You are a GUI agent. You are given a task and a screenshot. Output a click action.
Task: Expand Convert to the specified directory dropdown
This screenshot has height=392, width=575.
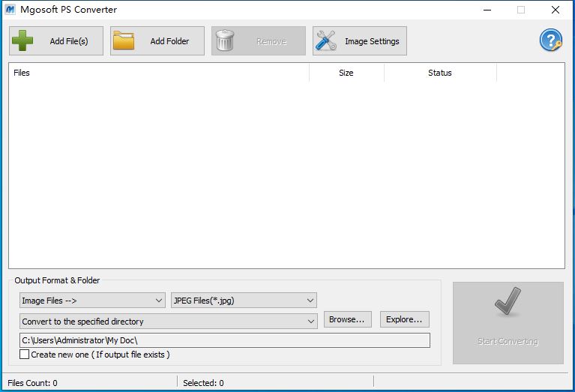[x=169, y=322]
